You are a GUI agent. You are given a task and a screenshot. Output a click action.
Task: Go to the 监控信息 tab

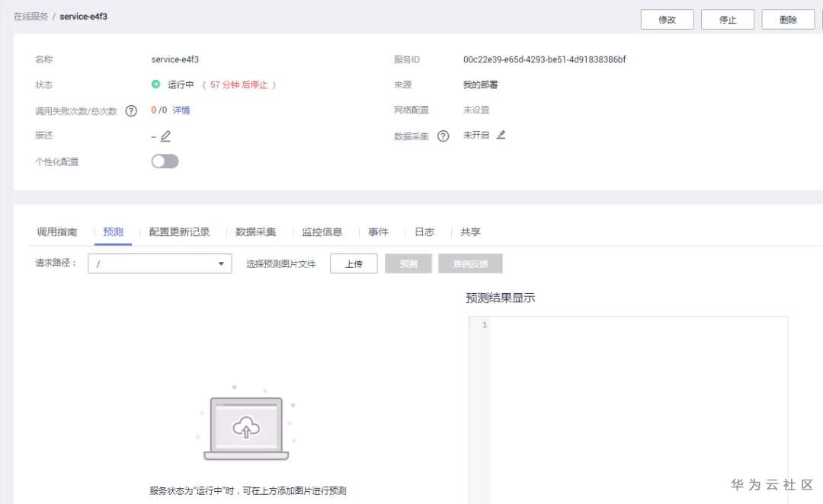pyautogui.click(x=322, y=231)
